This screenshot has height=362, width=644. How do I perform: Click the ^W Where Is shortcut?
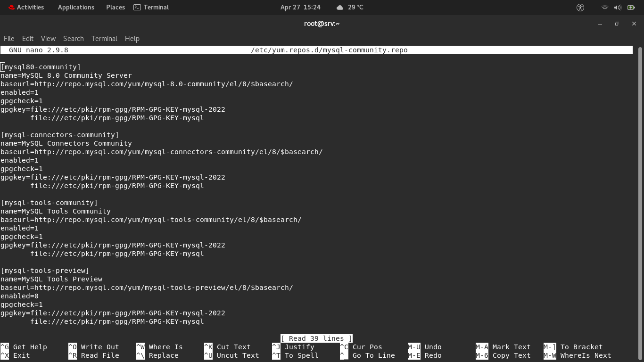click(x=159, y=347)
